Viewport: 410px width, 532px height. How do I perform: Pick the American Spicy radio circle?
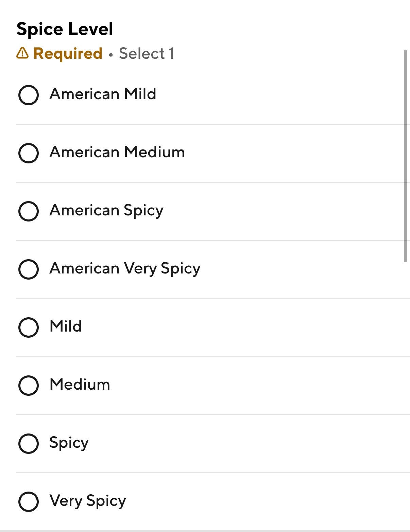pos(28,211)
